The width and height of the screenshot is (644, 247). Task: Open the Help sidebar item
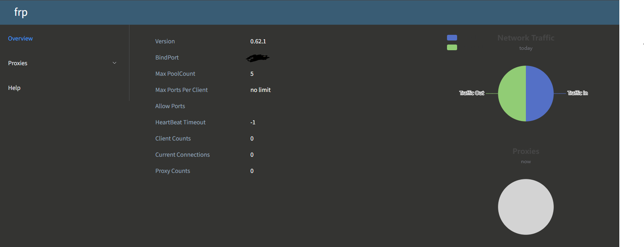click(14, 88)
